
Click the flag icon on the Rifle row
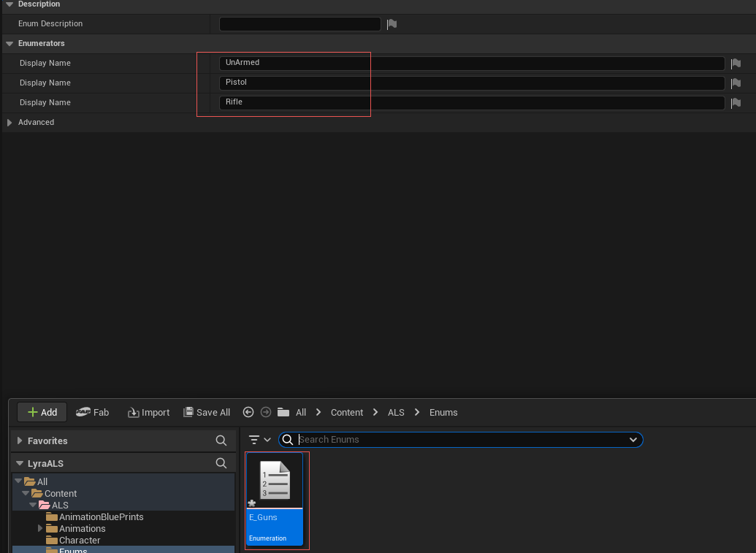pyautogui.click(x=736, y=103)
